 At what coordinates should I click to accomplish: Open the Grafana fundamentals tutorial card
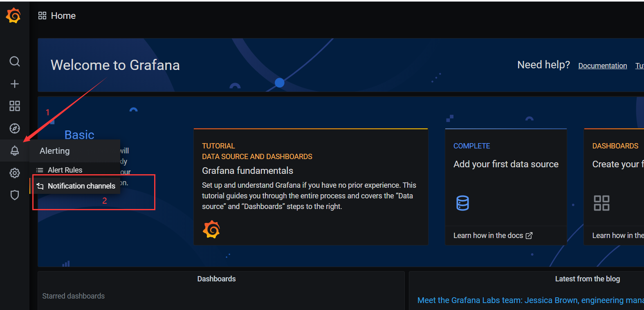pyautogui.click(x=247, y=171)
